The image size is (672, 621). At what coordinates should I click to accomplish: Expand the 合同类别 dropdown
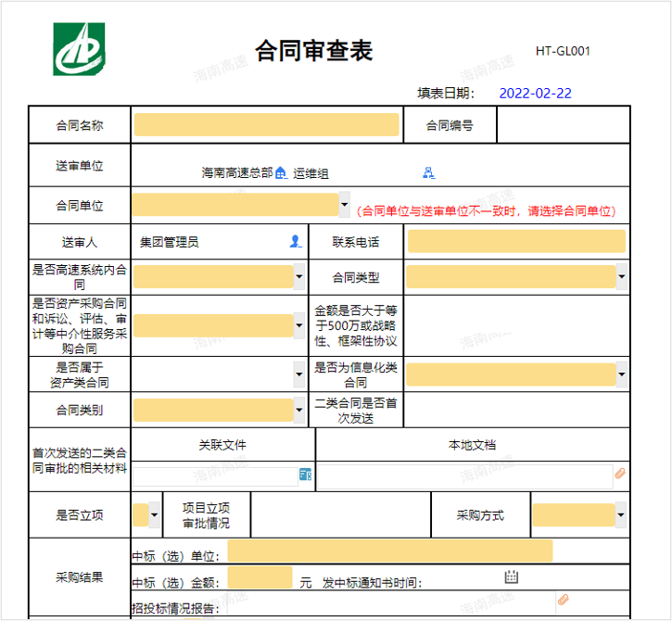[x=299, y=410]
